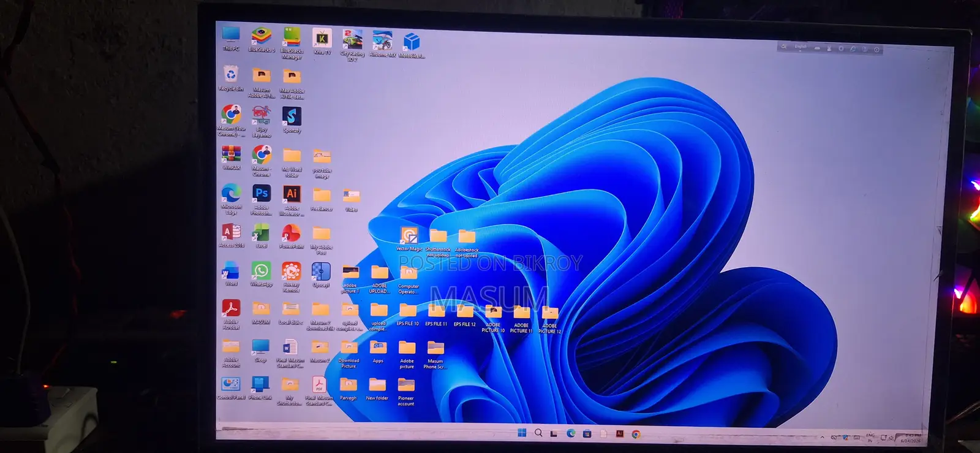Select the EPS FILE 12 folder
The width and height of the screenshot is (980, 453).
point(465,315)
